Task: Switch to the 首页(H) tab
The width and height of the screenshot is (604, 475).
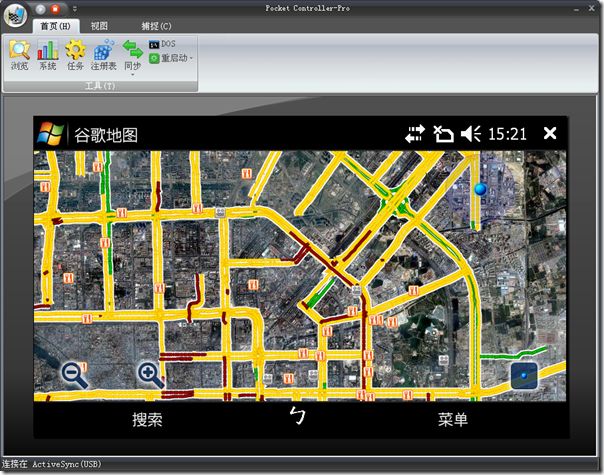Action: tap(55, 26)
